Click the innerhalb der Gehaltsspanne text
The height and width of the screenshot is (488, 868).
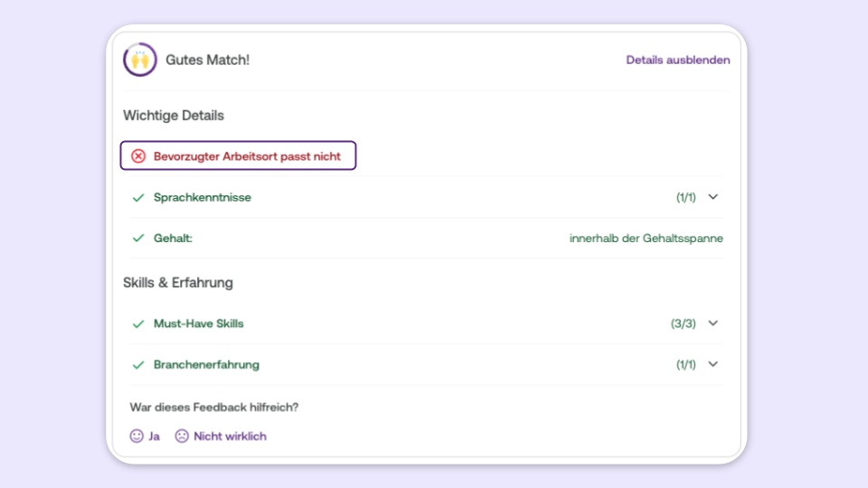tap(646, 239)
